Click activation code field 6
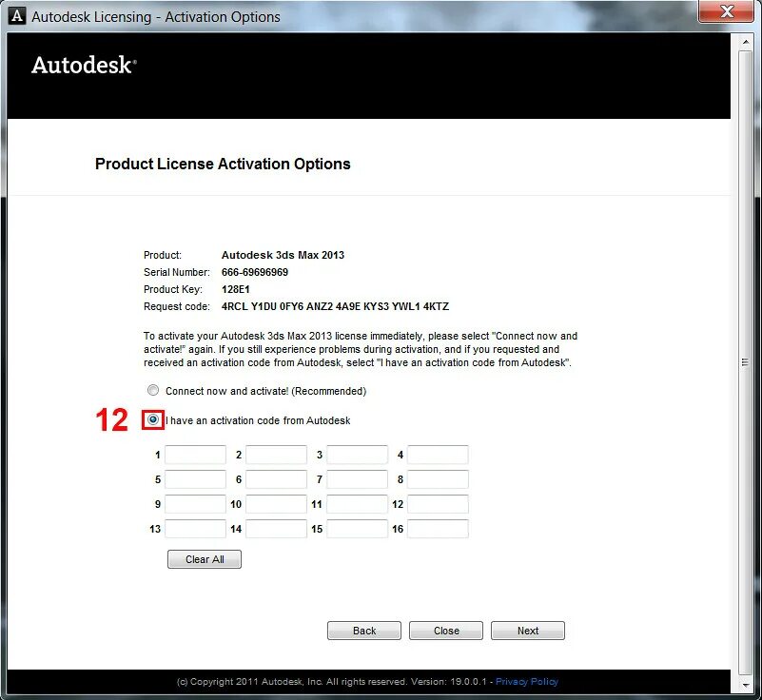Image resolution: width=762 pixels, height=700 pixels. click(276, 479)
